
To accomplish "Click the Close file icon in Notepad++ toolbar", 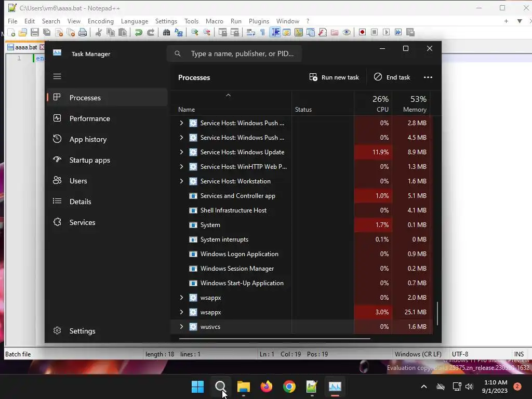I will click(59, 33).
